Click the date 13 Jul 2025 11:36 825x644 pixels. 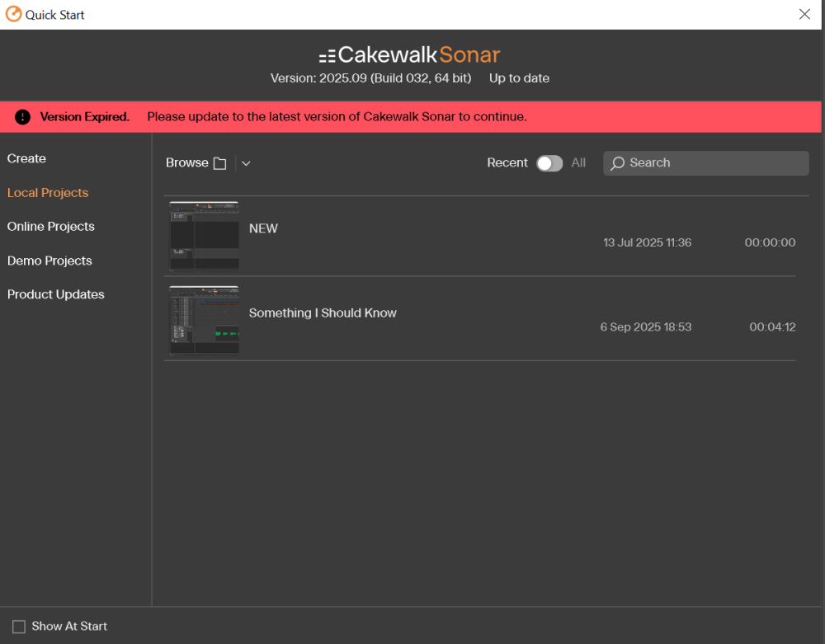(647, 243)
